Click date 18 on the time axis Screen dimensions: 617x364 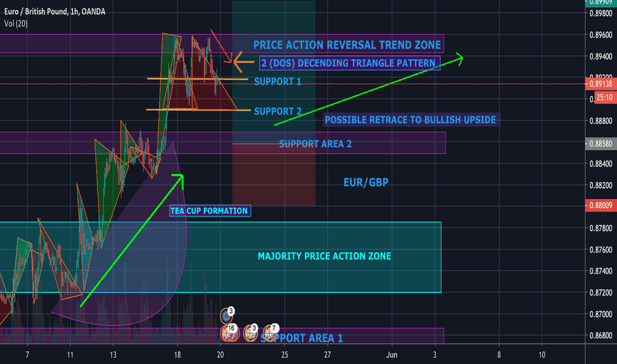(x=177, y=355)
